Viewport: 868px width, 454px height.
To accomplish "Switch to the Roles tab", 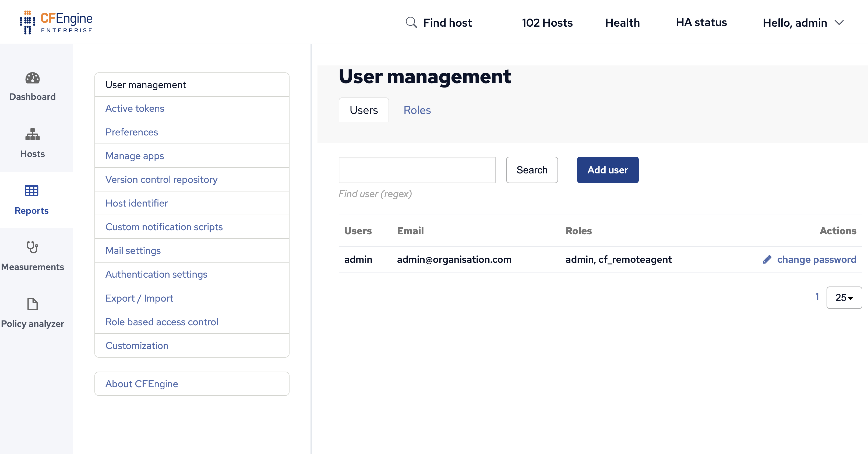I will 417,110.
